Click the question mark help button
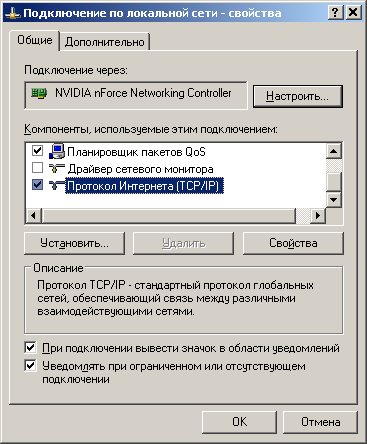 pyautogui.click(x=335, y=13)
